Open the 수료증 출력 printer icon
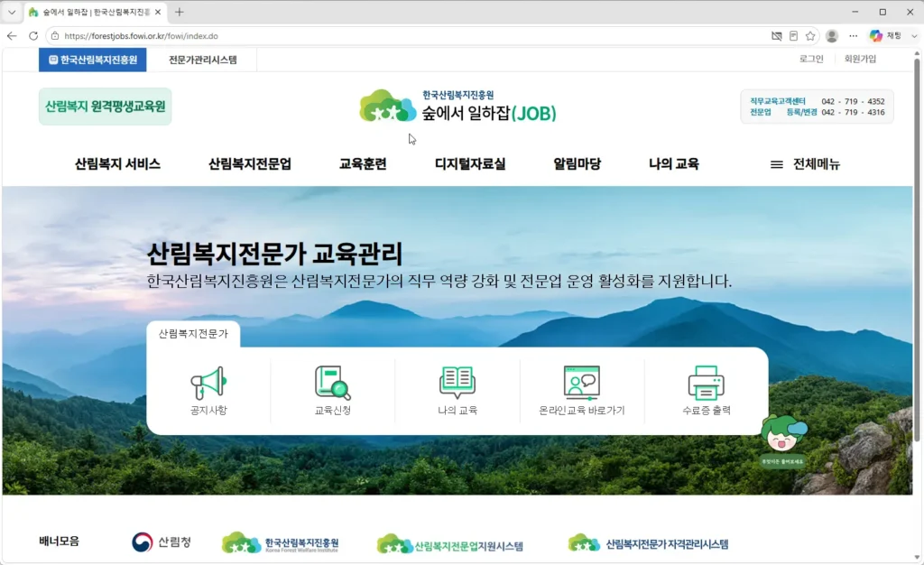This screenshot has height=565, width=924. [706, 390]
